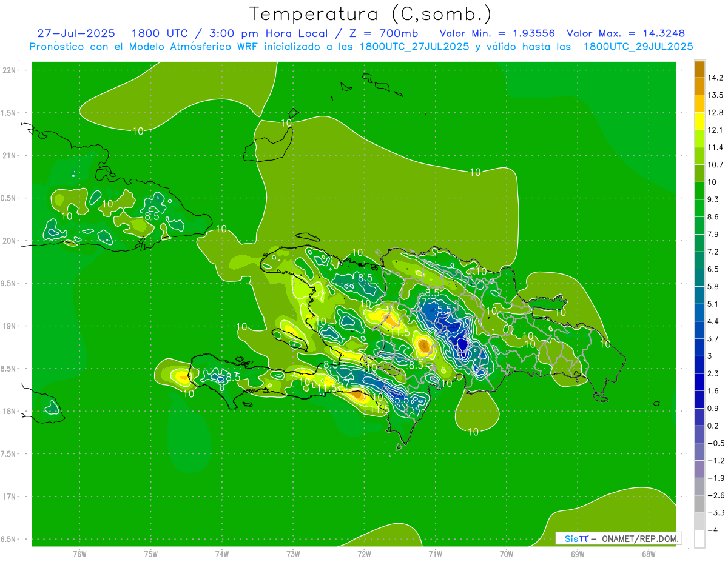Click the 22N latitude axis label
The image size is (728, 562).
[x=10, y=70]
